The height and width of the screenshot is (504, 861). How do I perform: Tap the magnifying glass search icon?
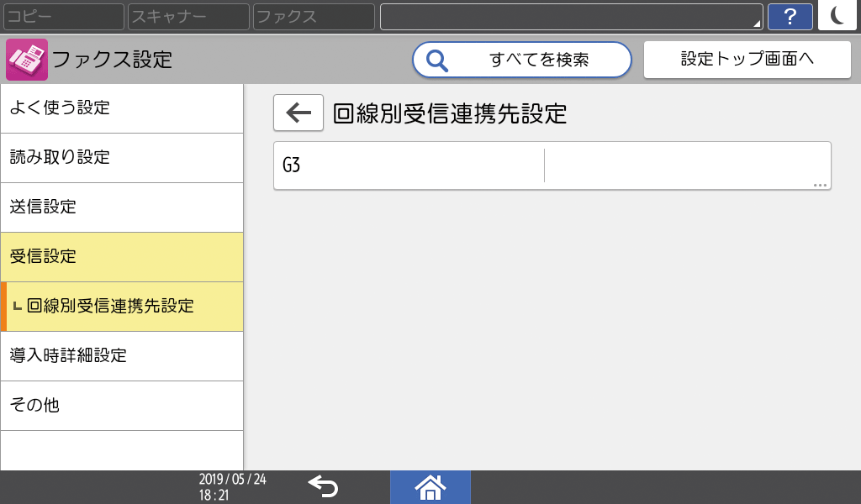click(x=436, y=60)
